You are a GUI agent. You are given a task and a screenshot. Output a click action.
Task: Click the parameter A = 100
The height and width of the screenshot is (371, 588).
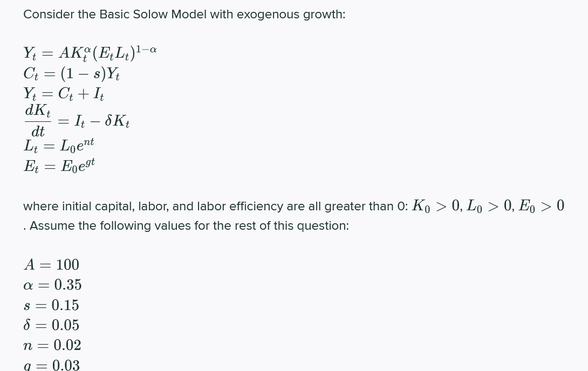(x=51, y=265)
